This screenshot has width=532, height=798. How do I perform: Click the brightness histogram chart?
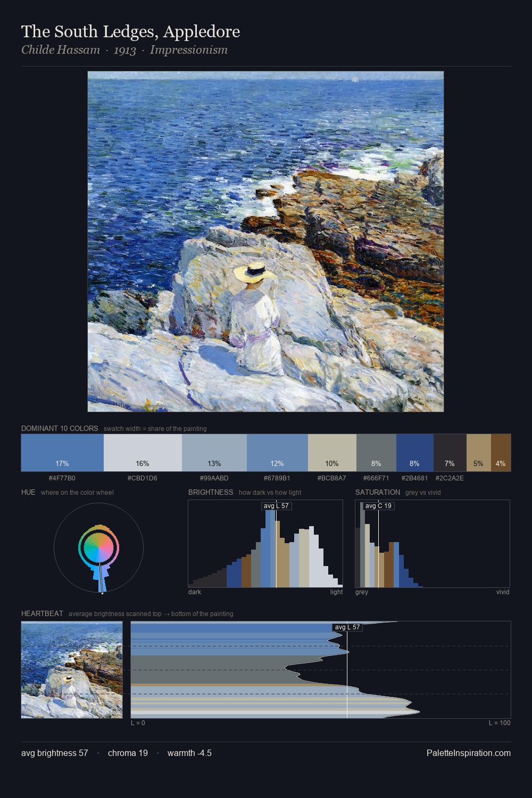(x=265, y=544)
